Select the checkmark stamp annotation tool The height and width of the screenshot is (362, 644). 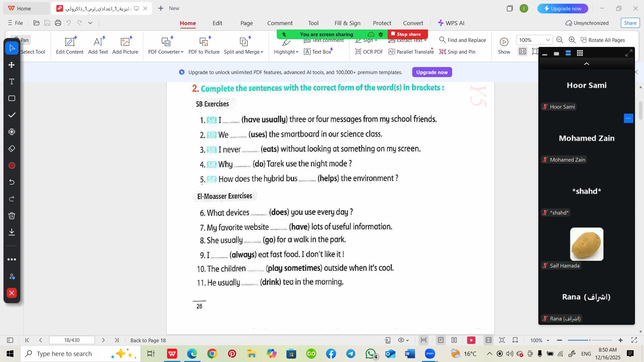[x=12, y=115]
